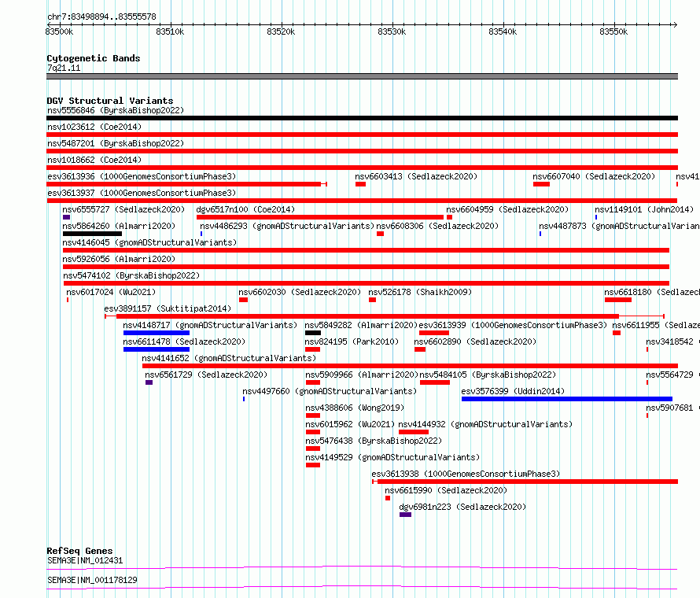Viewport: 700px width, 598px height.
Task: Open the nsv6607040 (Sedlazeck2020) label
Action: (594, 176)
